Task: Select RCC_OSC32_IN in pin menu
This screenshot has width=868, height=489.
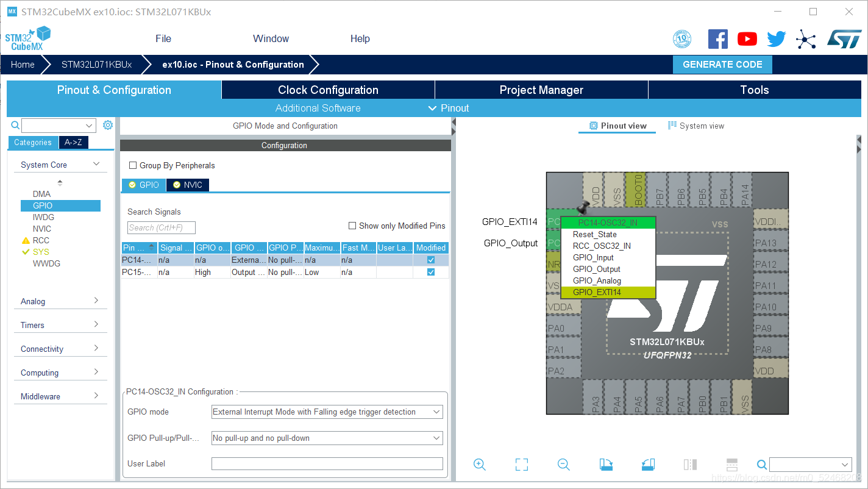Action: pos(608,246)
